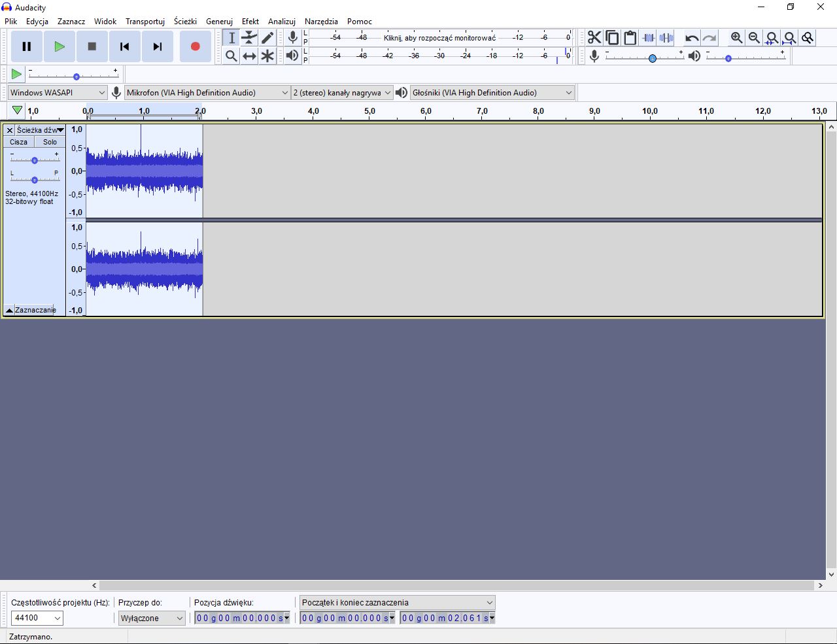837x644 pixels.
Task: Select the Envelope tool
Action: tap(249, 37)
